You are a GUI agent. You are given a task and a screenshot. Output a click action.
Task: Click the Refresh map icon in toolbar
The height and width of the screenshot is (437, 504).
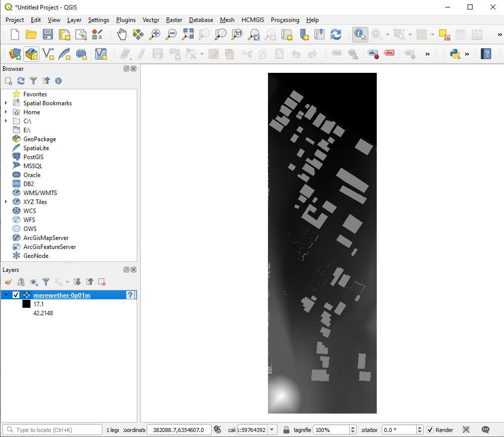click(336, 34)
